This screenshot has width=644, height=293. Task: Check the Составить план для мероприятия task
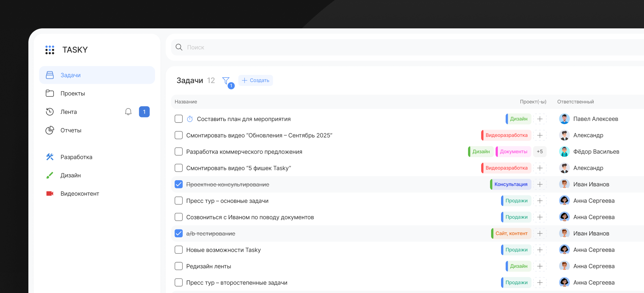[179, 119]
